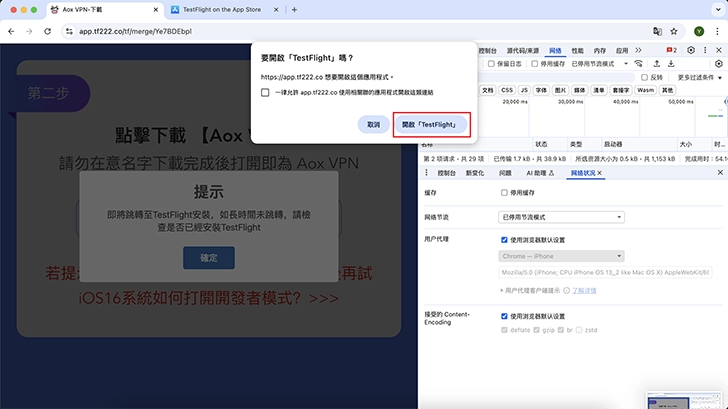Open the drawer 问题 Issues tab
The image size is (728, 409).
[x=505, y=173]
